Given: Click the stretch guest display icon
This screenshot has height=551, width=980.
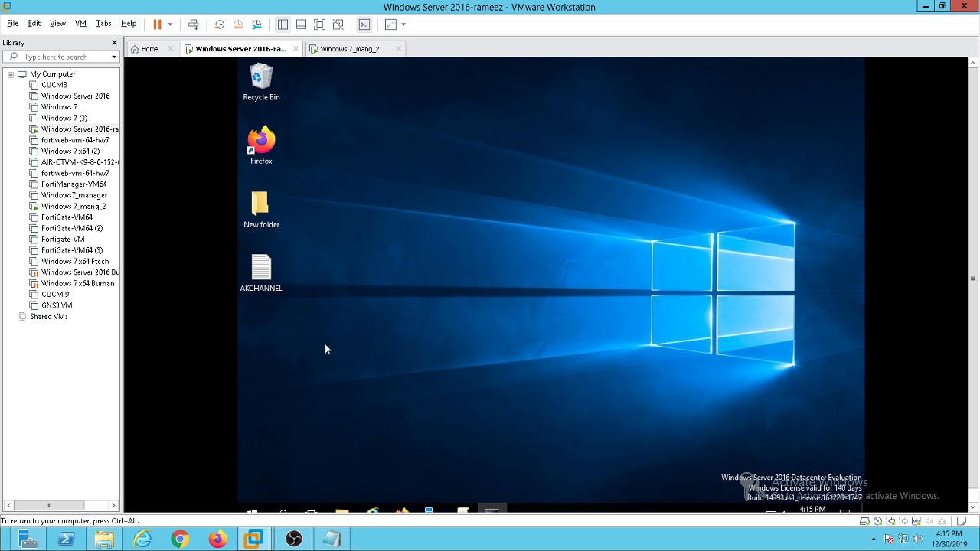Looking at the screenshot, I should click(x=390, y=24).
